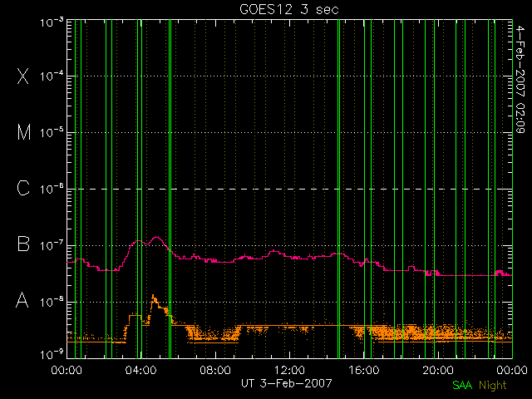Image resolution: width=532 pixels, height=399 pixels.
Task: Click the 10^-7 y-axis tick label
Action: pos(52,245)
